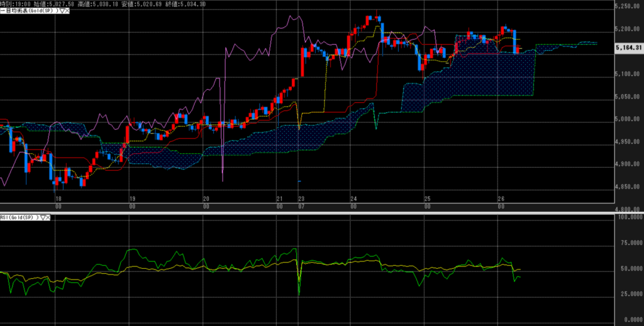Click the 25.0000 RSI axis label
This screenshot has width=644, height=326.
pyautogui.click(x=629, y=294)
